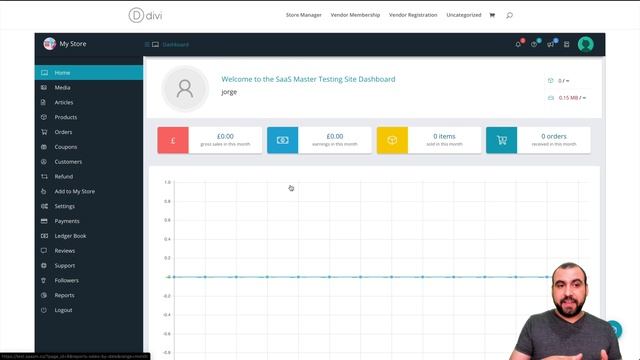Click the Payments card icon
The image size is (640, 360).
[44, 221]
